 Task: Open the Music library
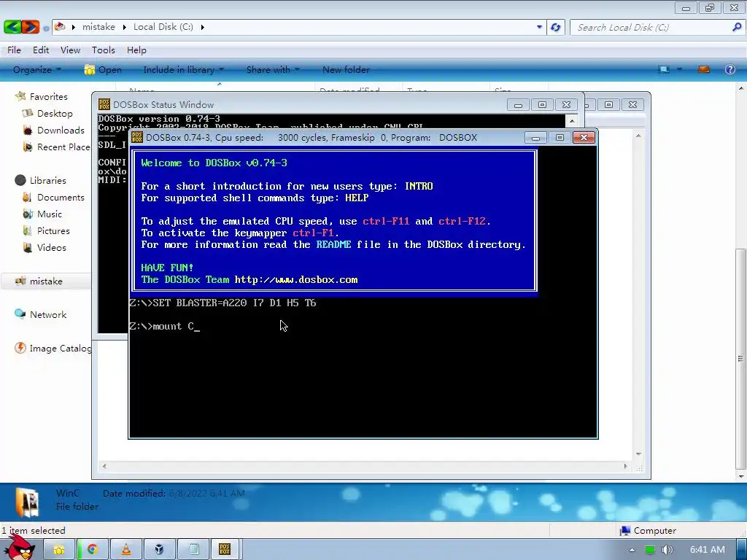click(x=42, y=214)
